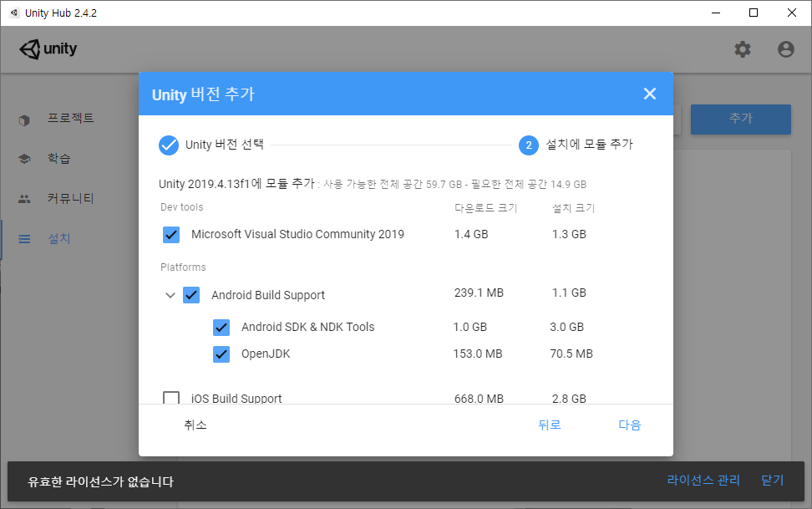
Task: Collapse the Android Build Support chevron
Action: click(170, 295)
